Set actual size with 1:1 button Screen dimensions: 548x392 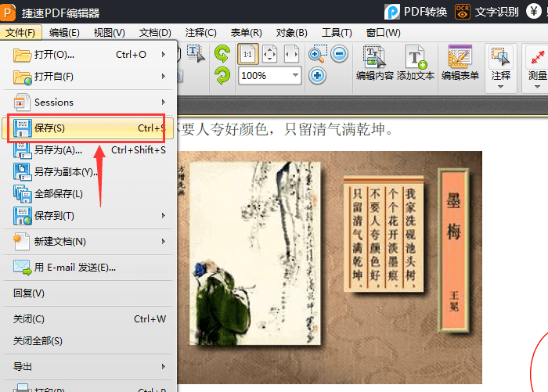(248, 54)
